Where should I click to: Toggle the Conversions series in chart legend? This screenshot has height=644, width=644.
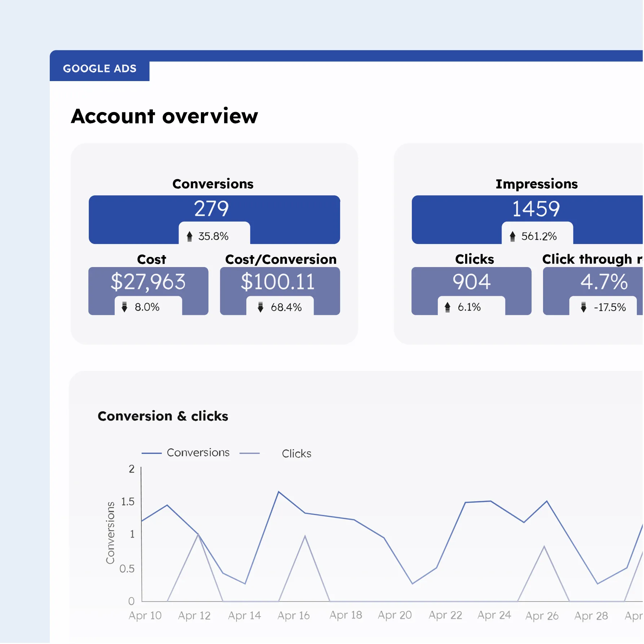(x=198, y=453)
